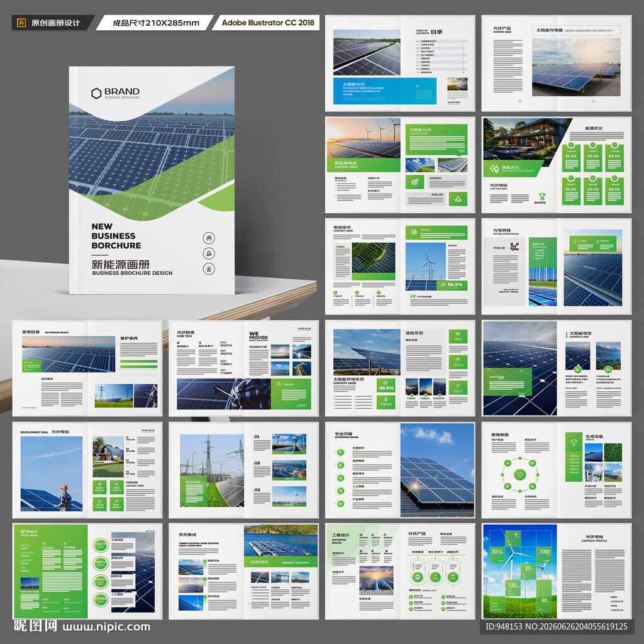Click the .02 label
Viewport: 644px width, 644px height.
(257, 463)
